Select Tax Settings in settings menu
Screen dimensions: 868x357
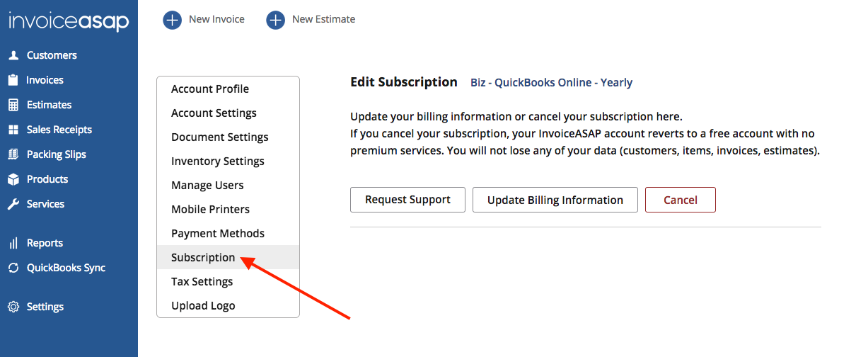click(x=202, y=282)
